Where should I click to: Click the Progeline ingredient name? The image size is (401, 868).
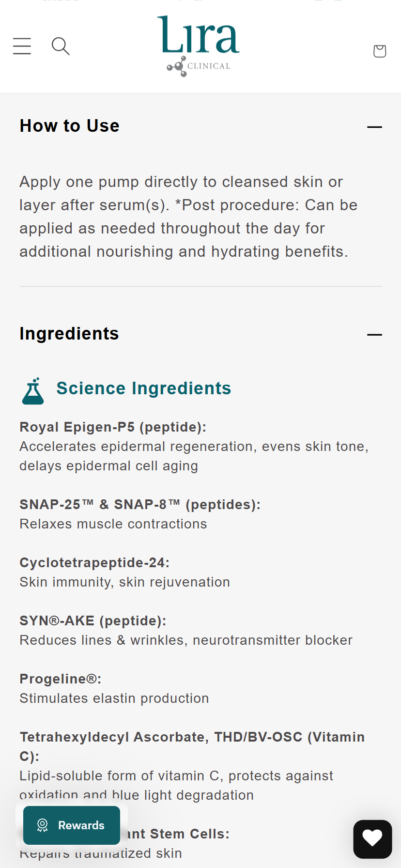(61, 679)
